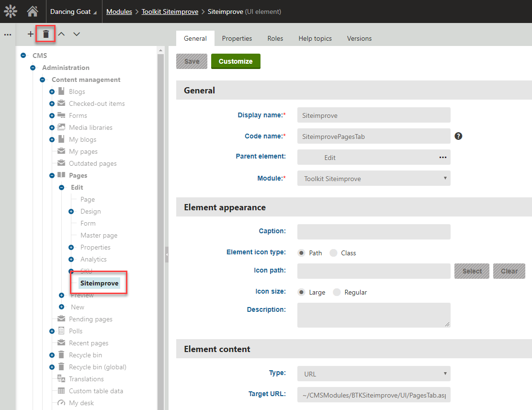Click the Clear icon path button

509,271
